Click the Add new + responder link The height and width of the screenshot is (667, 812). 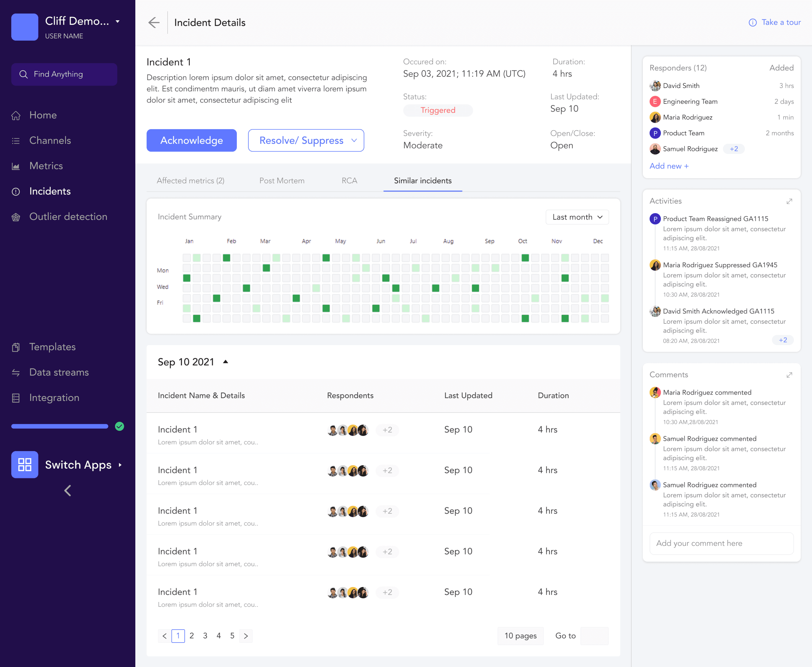click(669, 166)
